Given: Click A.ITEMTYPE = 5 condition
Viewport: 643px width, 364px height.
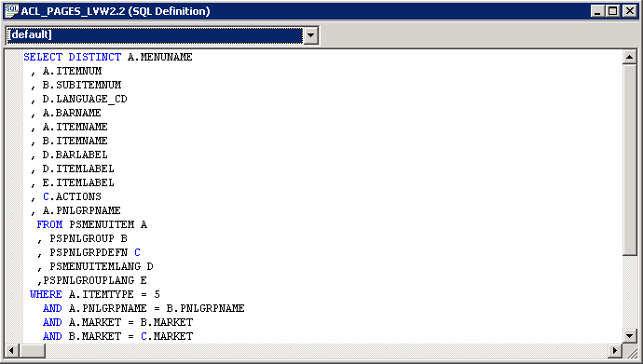Looking at the screenshot, I should pyautogui.click(x=115, y=294).
